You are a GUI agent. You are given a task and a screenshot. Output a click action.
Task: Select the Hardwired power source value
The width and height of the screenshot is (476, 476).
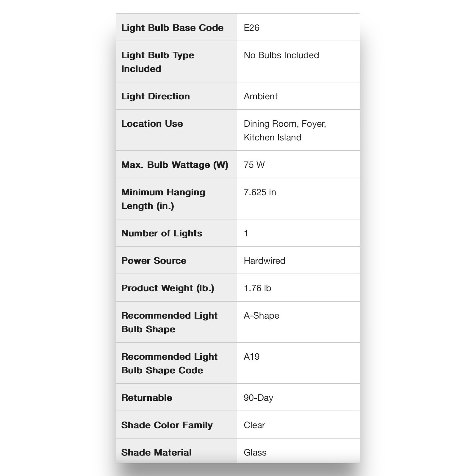pyautogui.click(x=264, y=261)
